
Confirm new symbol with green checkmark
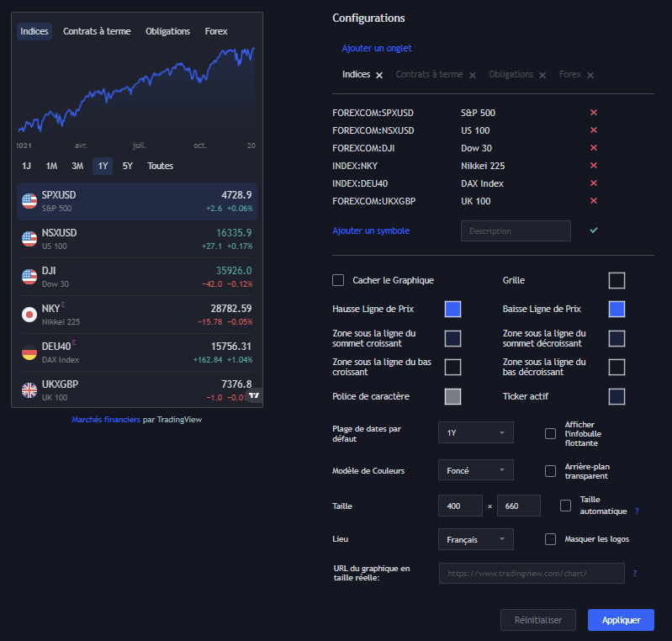pyautogui.click(x=594, y=230)
